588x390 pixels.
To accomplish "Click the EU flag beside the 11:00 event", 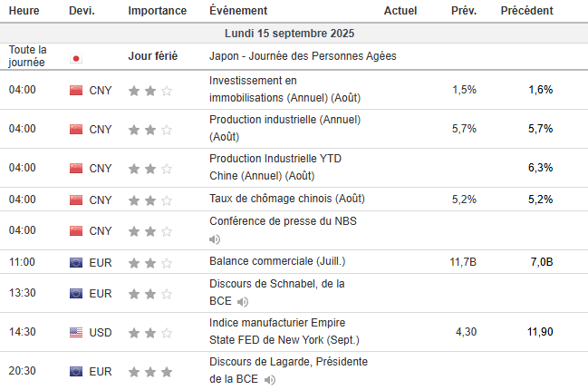I will [76, 262].
